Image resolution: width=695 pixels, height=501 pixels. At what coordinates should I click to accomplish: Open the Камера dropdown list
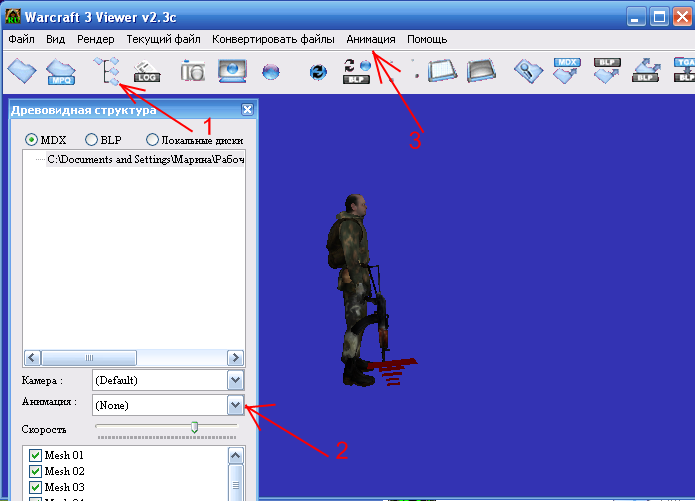(235, 380)
